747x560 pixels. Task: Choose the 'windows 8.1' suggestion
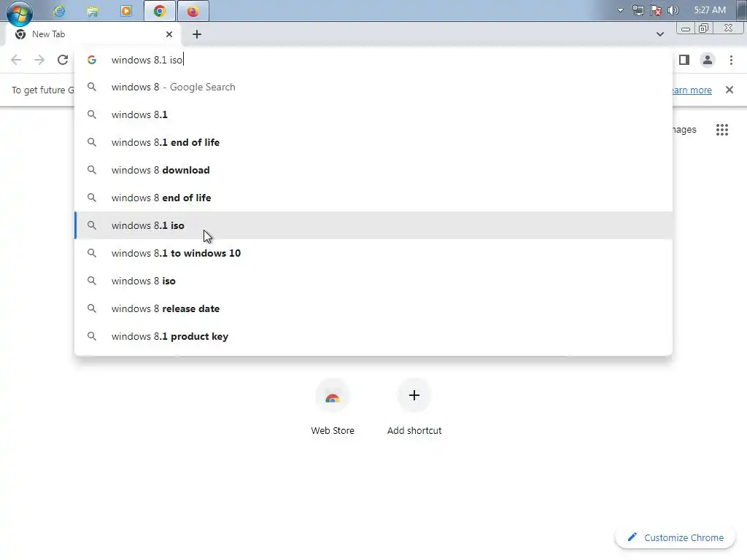[x=373, y=114]
